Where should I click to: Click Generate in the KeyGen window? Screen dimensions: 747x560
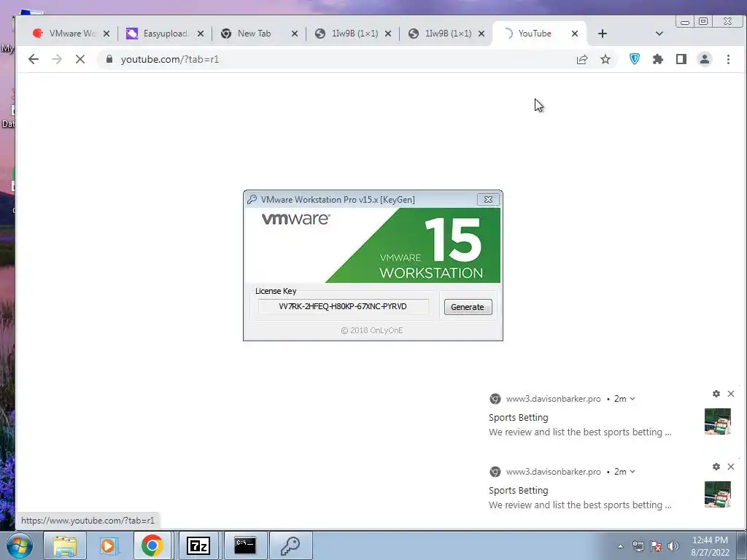coord(468,307)
